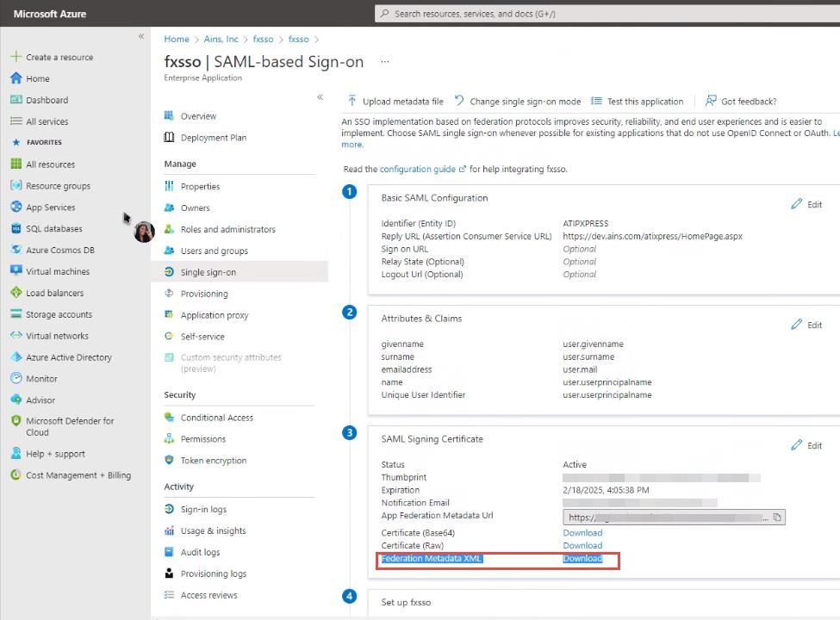Image resolution: width=840 pixels, height=620 pixels.
Task: Open All services list icon
Action: [x=16, y=121]
